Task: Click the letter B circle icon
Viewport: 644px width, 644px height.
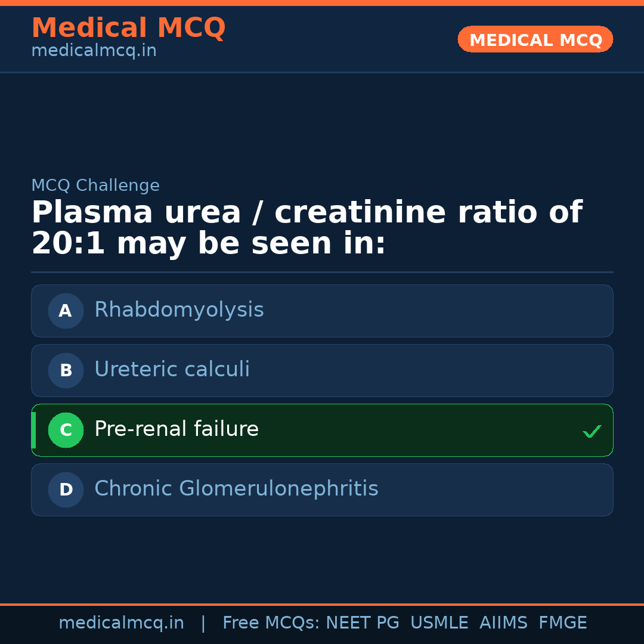Action: pyautogui.click(x=66, y=370)
